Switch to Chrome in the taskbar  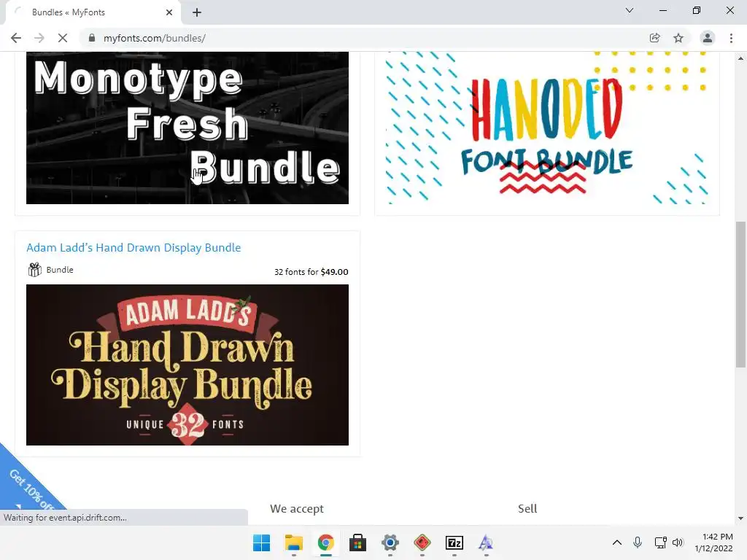click(326, 542)
